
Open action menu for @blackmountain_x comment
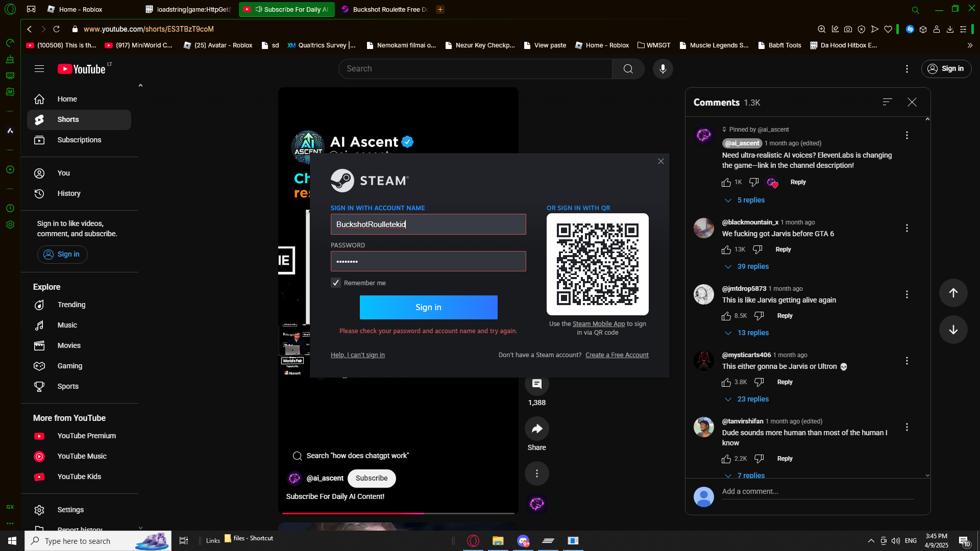coord(906,228)
